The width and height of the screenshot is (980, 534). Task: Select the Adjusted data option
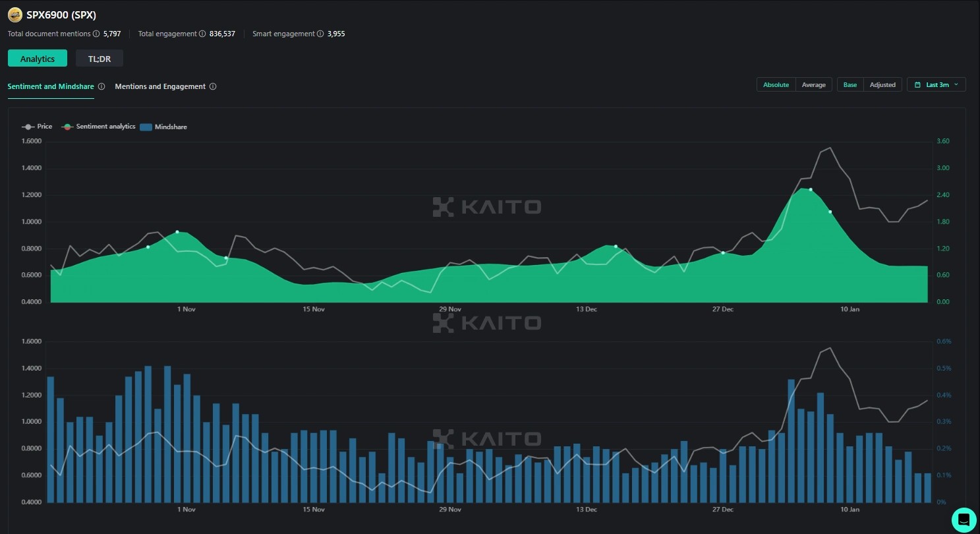(x=882, y=85)
